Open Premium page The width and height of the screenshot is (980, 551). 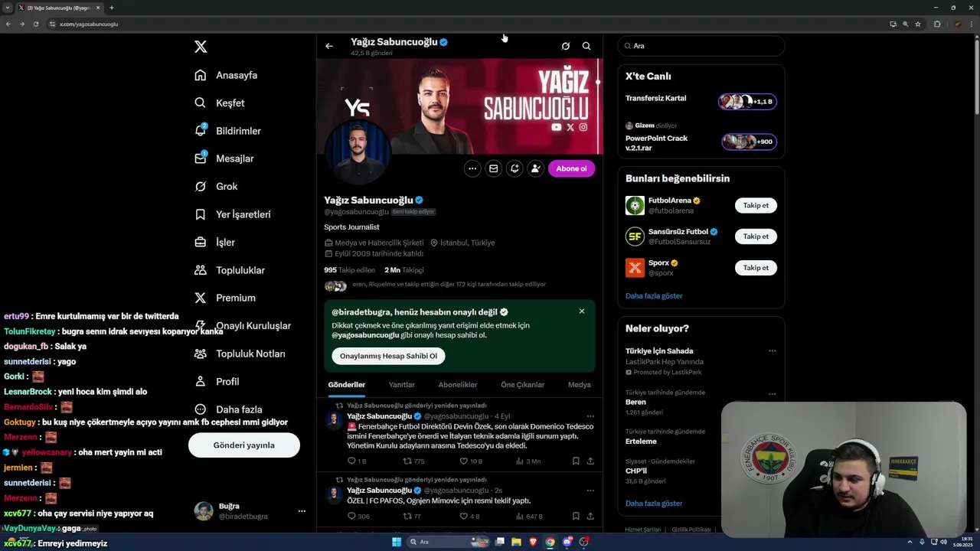pyautogui.click(x=225, y=298)
